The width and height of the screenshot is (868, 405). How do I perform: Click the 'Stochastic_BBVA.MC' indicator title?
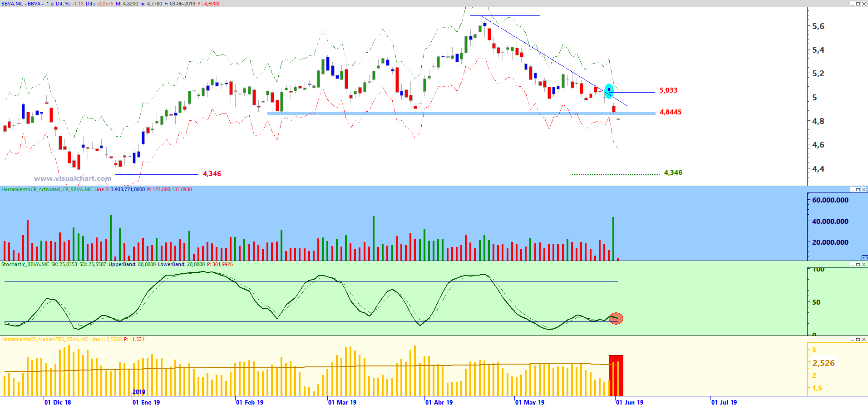[x=25, y=264]
